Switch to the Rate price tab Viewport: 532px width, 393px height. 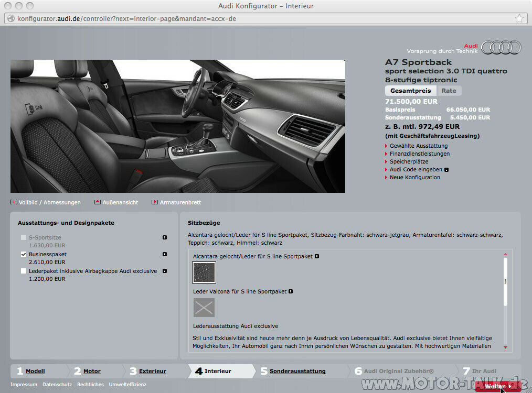(x=449, y=90)
